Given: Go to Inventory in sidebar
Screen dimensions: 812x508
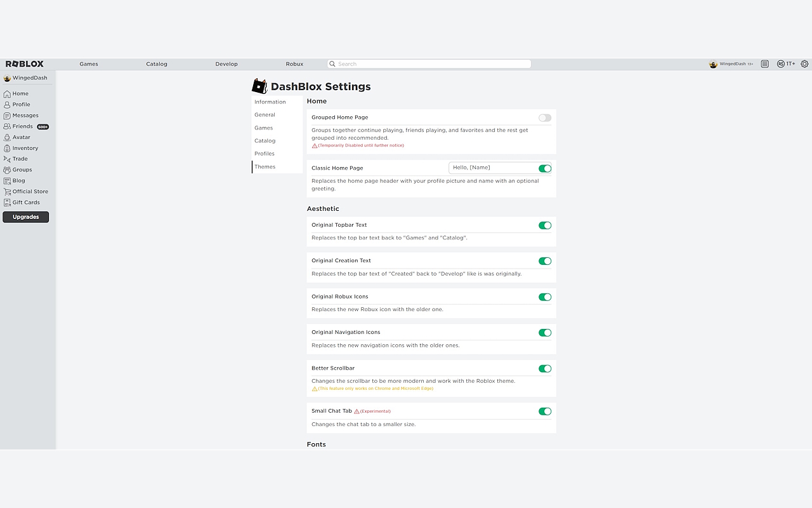Looking at the screenshot, I should tap(25, 148).
